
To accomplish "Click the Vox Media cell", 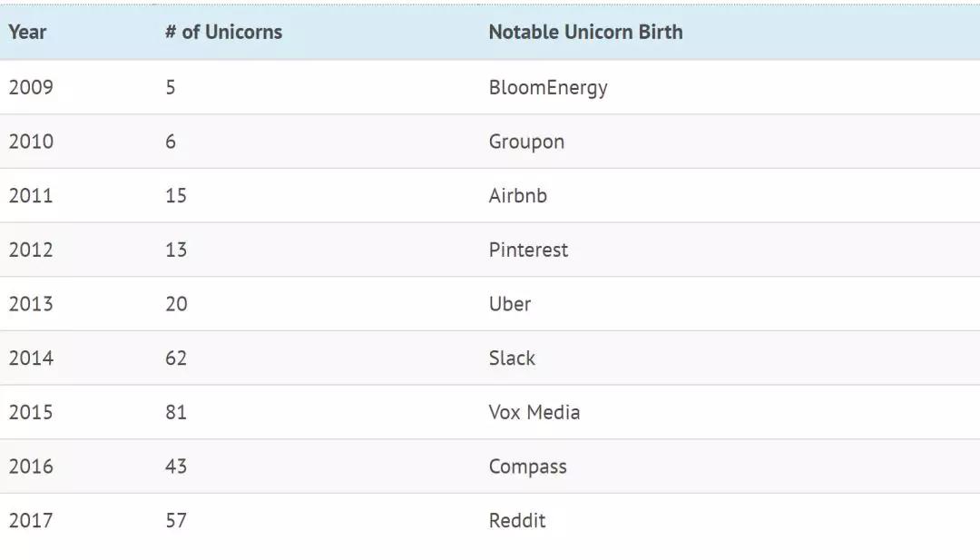I will [534, 413].
